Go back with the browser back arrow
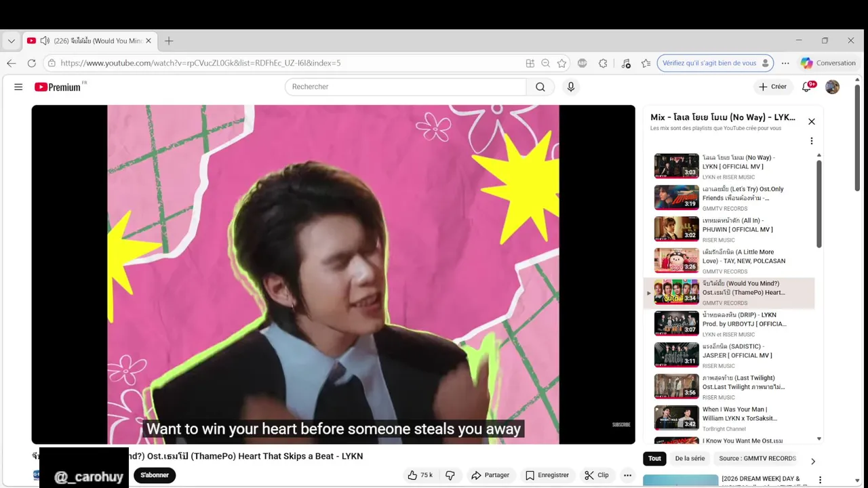The width and height of the screenshot is (868, 488). [12, 63]
